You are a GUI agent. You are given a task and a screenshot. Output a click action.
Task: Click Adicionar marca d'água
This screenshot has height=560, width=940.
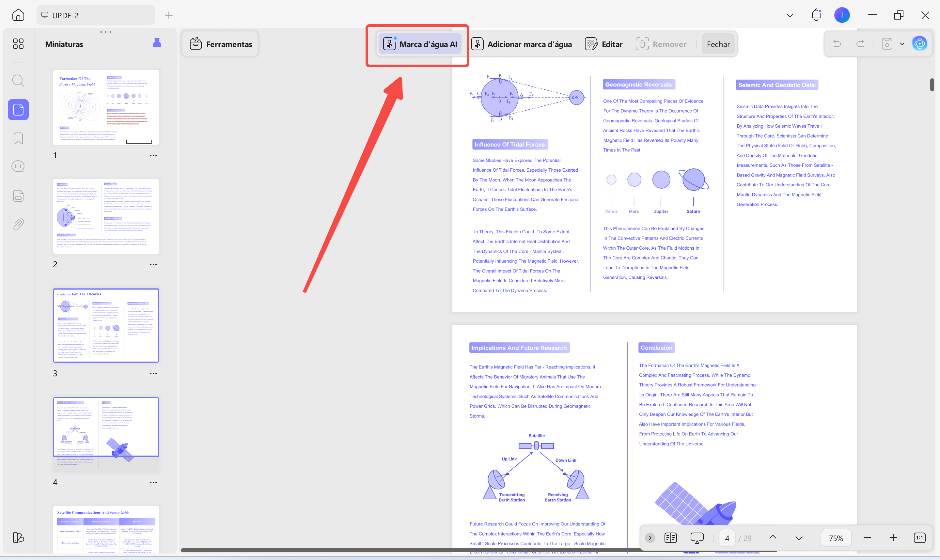coord(522,44)
